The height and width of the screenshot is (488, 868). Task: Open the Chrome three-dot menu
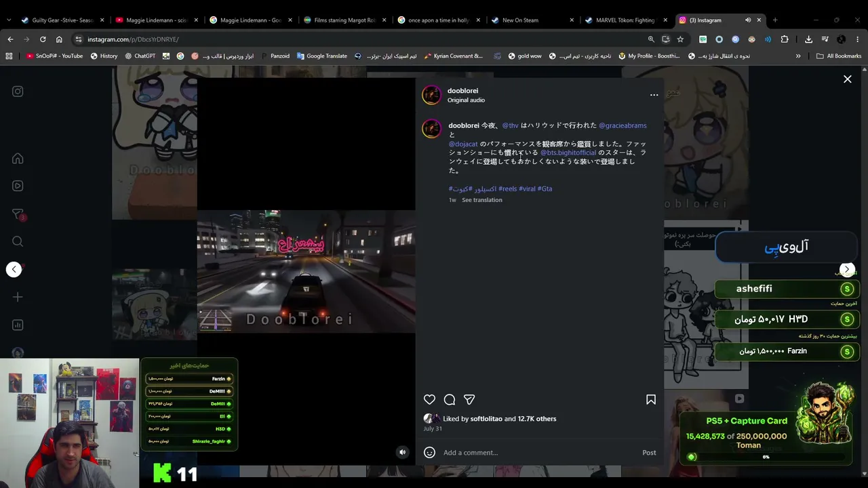click(857, 39)
